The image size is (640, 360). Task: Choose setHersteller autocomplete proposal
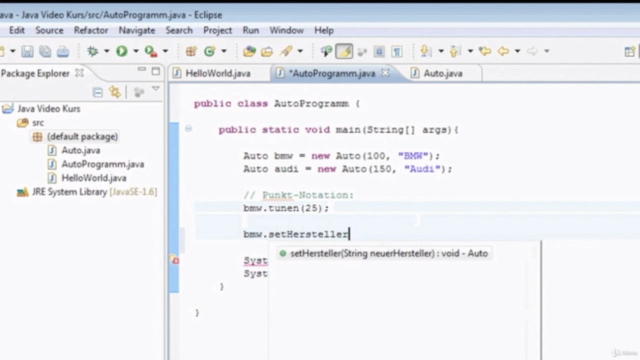click(x=384, y=253)
